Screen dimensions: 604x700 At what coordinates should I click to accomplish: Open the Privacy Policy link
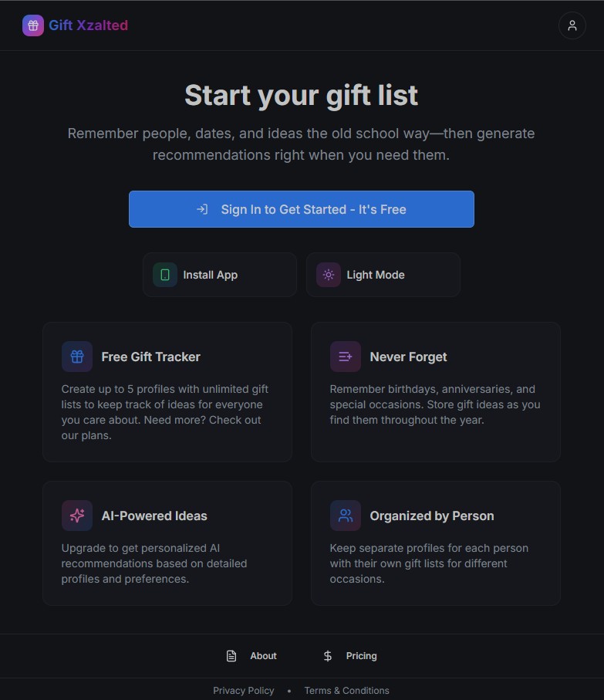pyautogui.click(x=244, y=691)
